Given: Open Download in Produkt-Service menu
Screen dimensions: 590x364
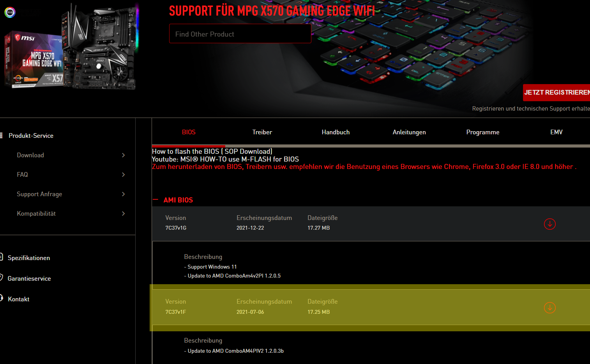Looking at the screenshot, I should click(30, 155).
